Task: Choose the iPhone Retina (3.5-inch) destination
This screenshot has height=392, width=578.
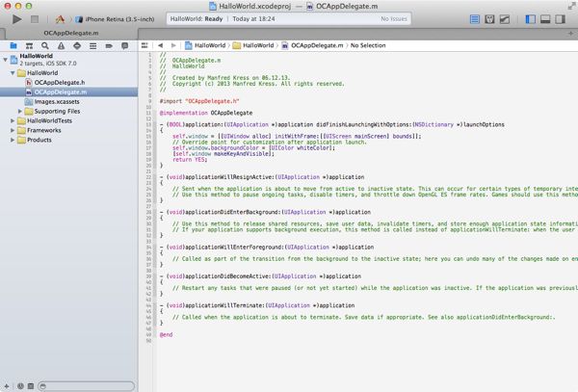Action: (115, 19)
